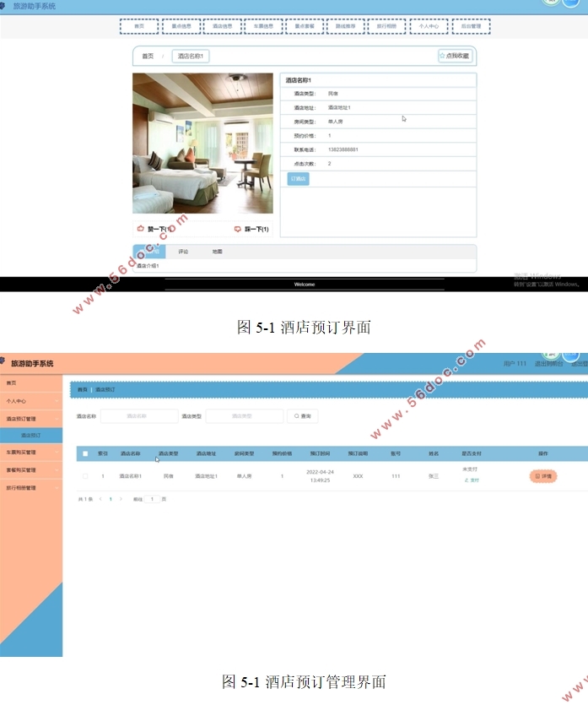Expand 车票购买管理 sidebar menu
The width and height of the screenshot is (588, 705).
point(30,453)
